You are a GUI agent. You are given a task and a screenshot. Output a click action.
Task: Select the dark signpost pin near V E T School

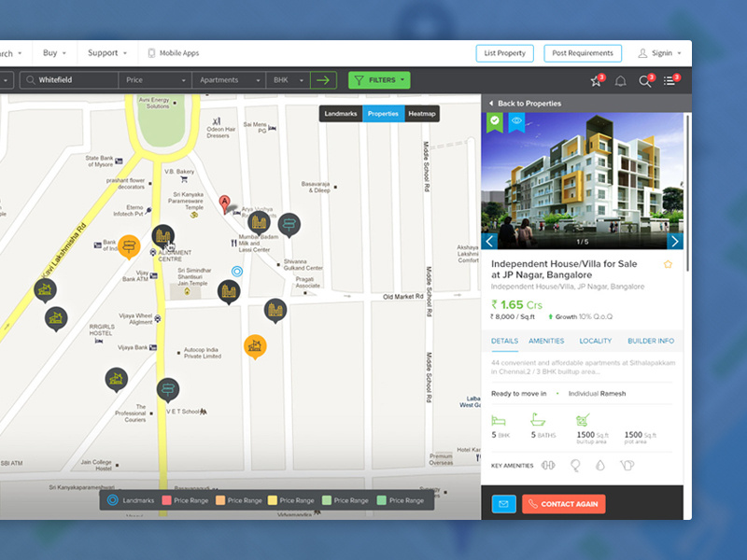click(x=168, y=389)
